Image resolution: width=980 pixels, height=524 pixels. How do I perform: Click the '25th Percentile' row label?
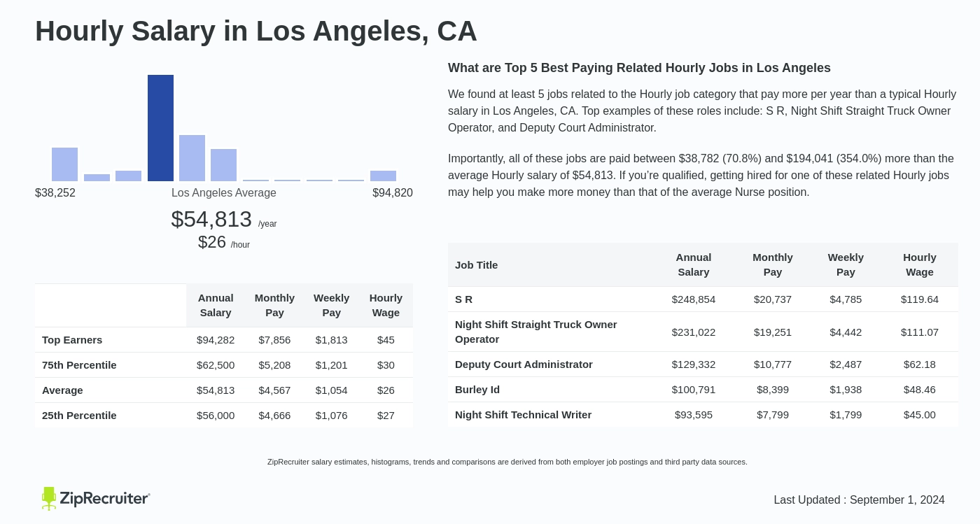click(x=79, y=416)
